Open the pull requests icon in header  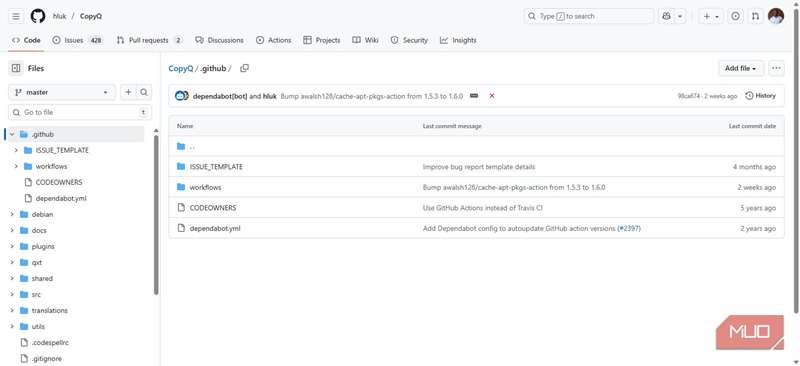click(756, 16)
